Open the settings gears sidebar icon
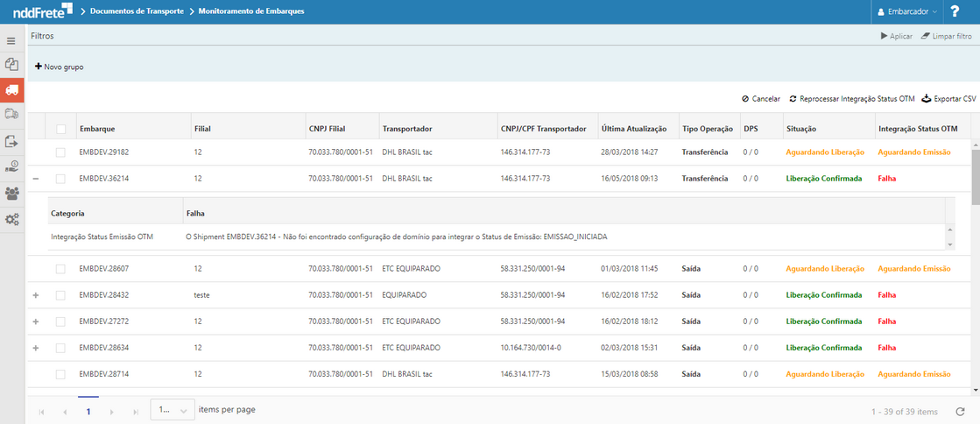 tap(11, 219)
